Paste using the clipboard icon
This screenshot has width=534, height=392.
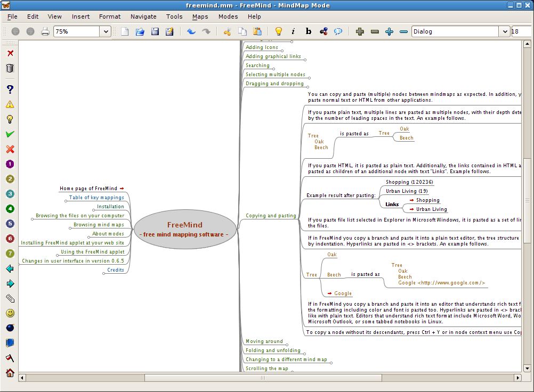(x=257, y=31)
